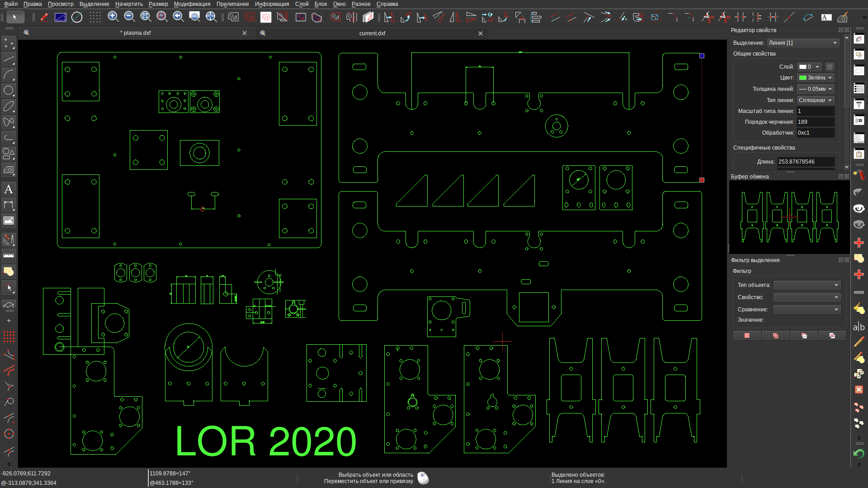Go to Previous View with the back-arrow magnifier
The width and height of the screenshot is (868, 488).
coord(178,17)
